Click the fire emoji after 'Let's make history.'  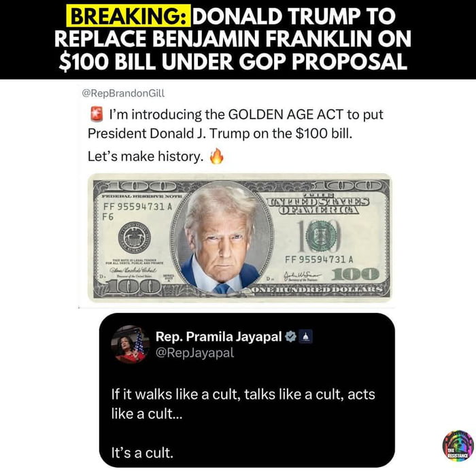click(216, 156)
